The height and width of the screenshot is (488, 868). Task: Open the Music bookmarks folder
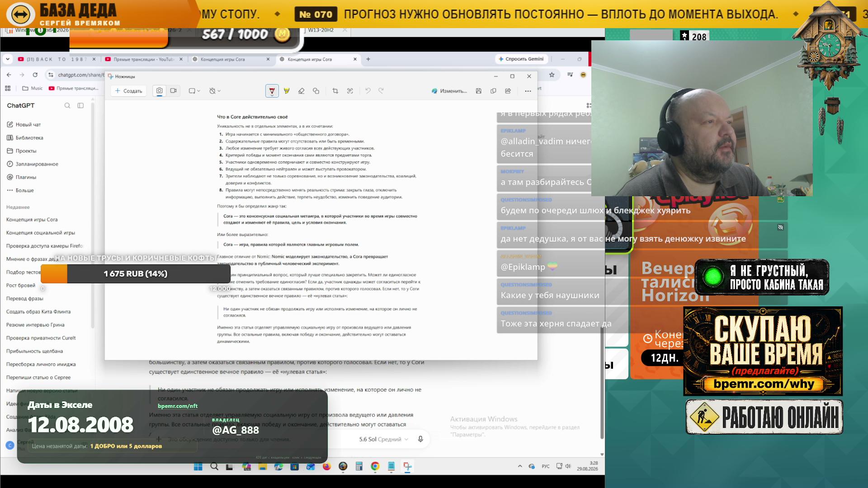click(x=32, y=88)
